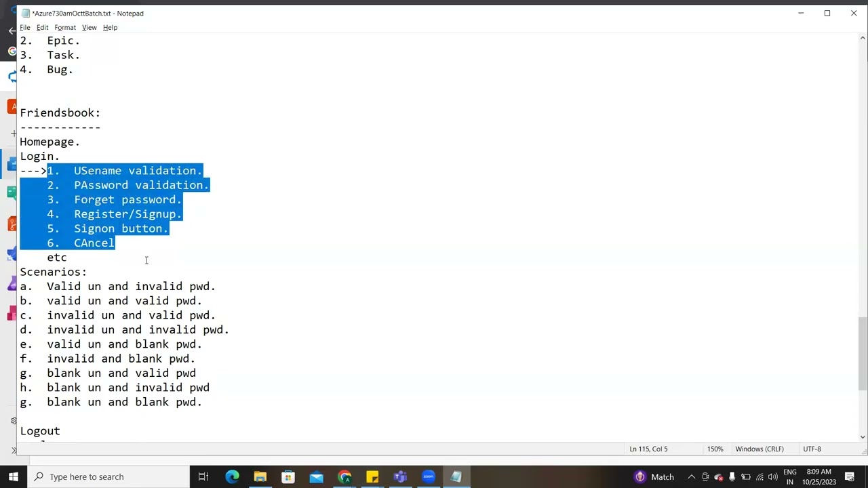Click the 'Windows (CRLF)' status entry
The image size is (868, 488).
(x=759, y=449)
